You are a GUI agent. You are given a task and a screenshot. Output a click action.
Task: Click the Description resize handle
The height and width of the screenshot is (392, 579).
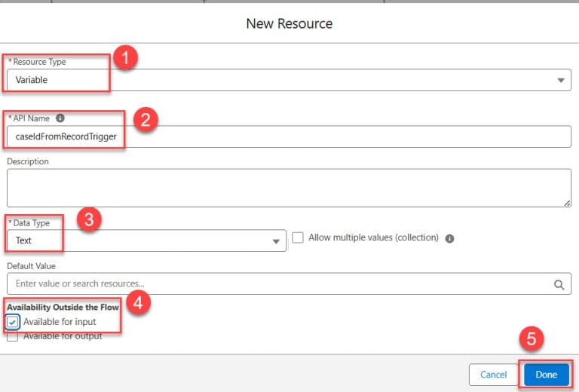click(x=567, y=203)
